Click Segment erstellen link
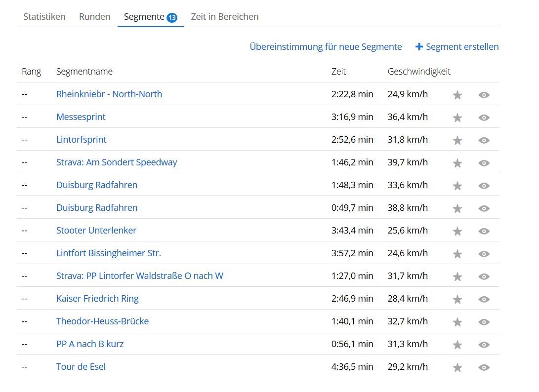This screenshot has height=392, width=539. pos(457,47)
